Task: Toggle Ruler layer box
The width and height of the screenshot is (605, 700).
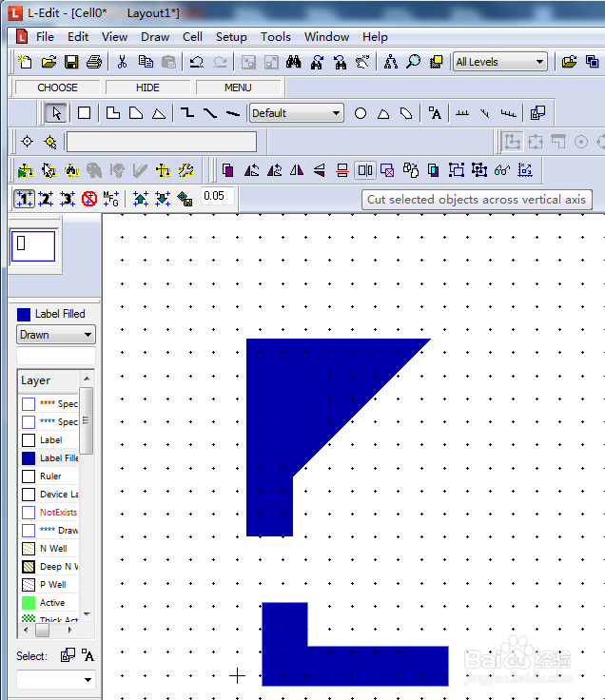Action: (x=29, y=476)
